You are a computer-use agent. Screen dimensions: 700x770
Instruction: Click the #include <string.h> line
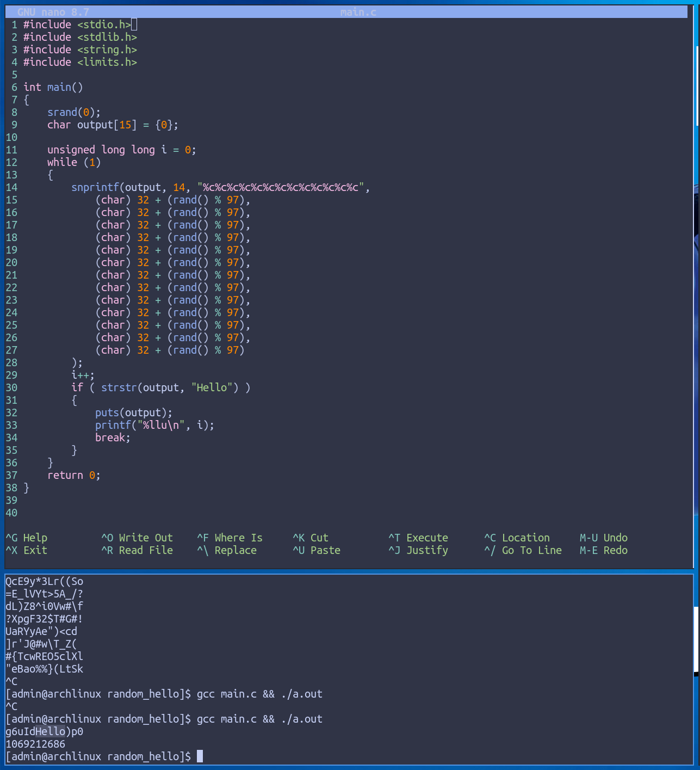[x=80, y=50]
